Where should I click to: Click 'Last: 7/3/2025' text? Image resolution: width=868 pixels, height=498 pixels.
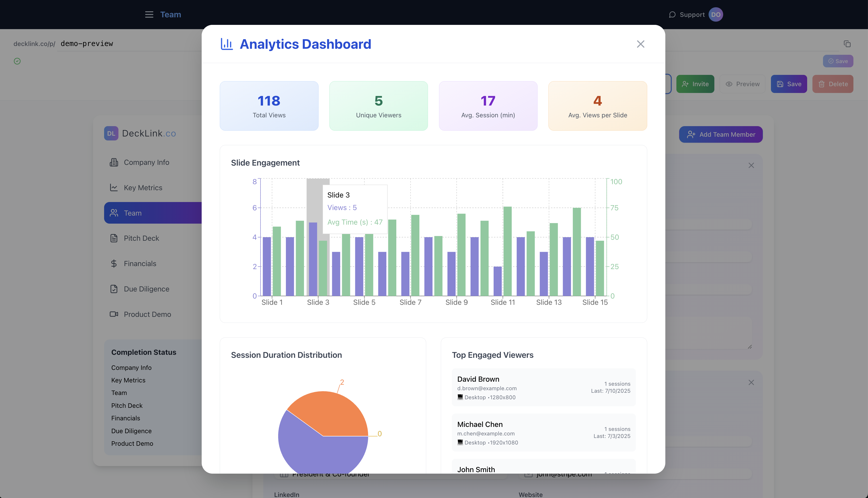click(x=612, y=436)
